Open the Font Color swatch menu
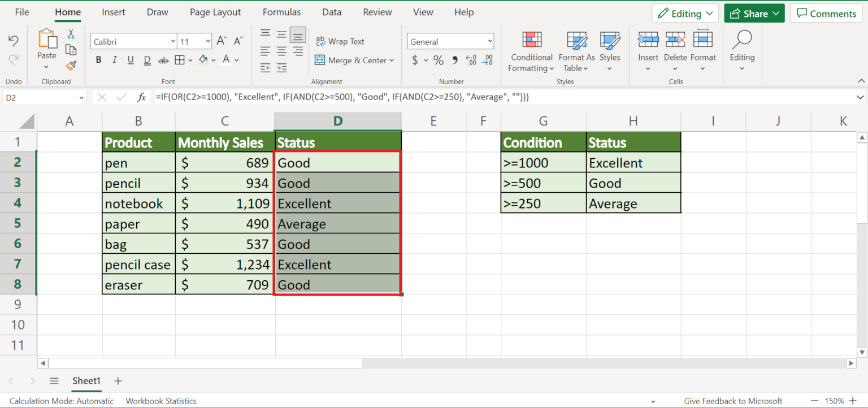Image resolution: width=868 pixels, height=408 pixels. pos(225,59)
